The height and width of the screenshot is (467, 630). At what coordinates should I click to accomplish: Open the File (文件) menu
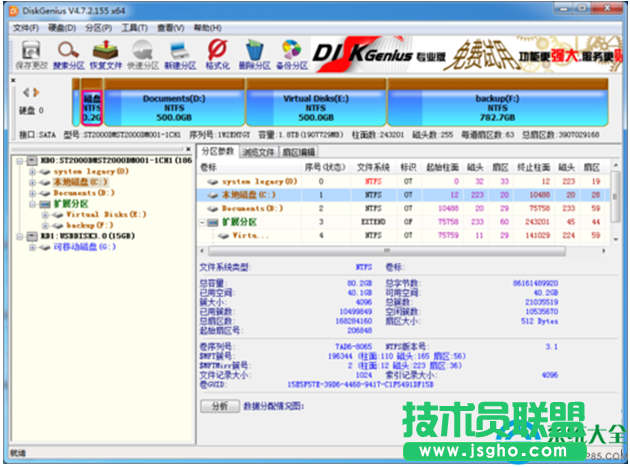(26, 28)
